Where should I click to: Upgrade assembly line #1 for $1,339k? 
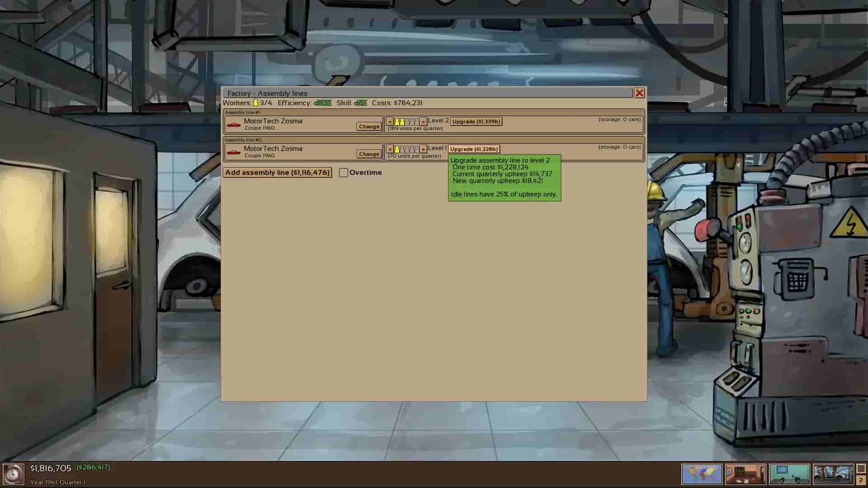476,122
